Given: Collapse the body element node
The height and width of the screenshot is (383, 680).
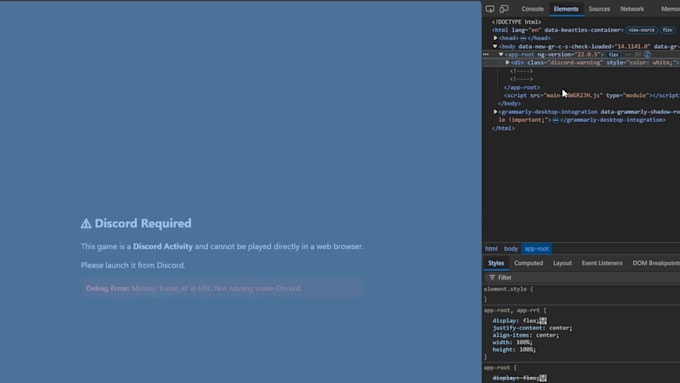Looking at the screenshot, I should (495, 46).
